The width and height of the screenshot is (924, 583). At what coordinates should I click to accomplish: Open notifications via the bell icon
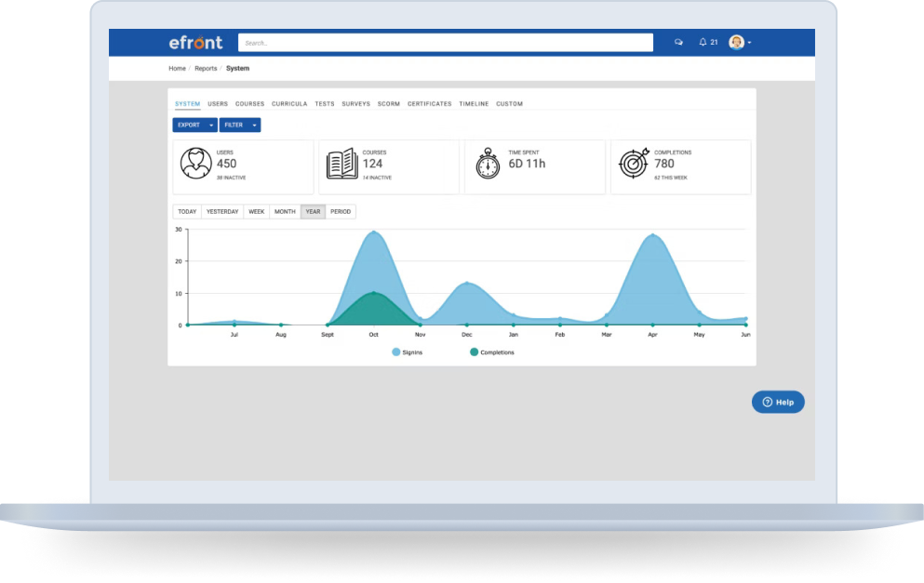[704, 42]
